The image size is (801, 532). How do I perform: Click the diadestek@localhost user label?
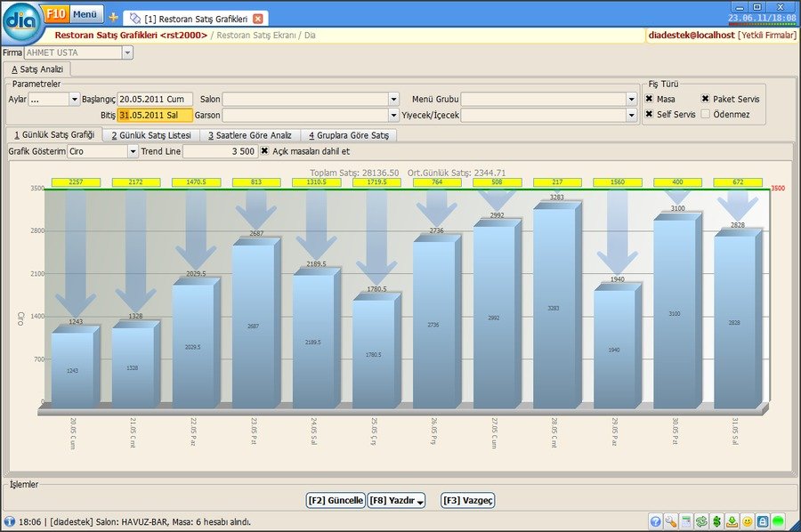click(x=692, y=36)
